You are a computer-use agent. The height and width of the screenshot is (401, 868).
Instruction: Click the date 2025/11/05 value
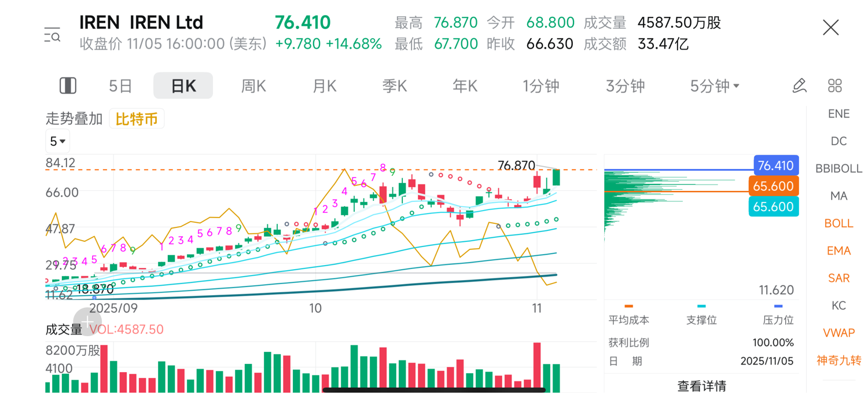[x=767, y=361]
